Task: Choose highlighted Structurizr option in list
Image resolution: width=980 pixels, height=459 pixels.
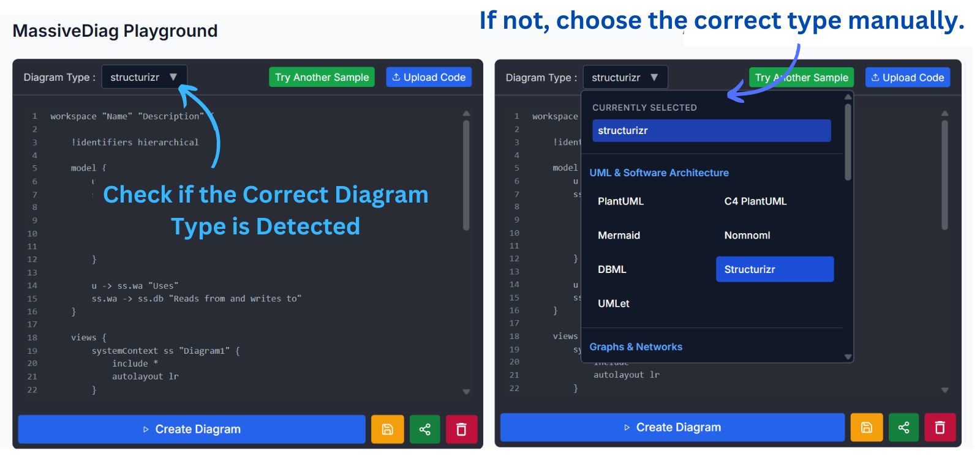Action: click(x=775, y=269)
